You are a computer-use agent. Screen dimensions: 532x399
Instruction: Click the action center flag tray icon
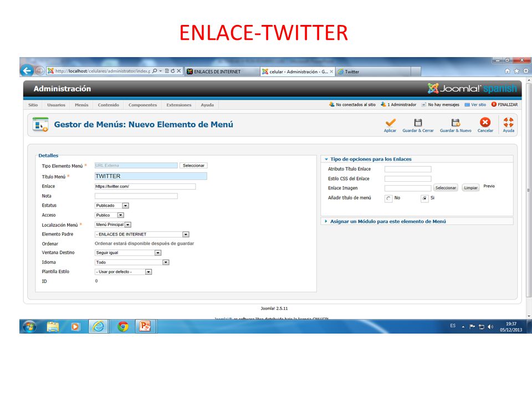tap(472, 326)
